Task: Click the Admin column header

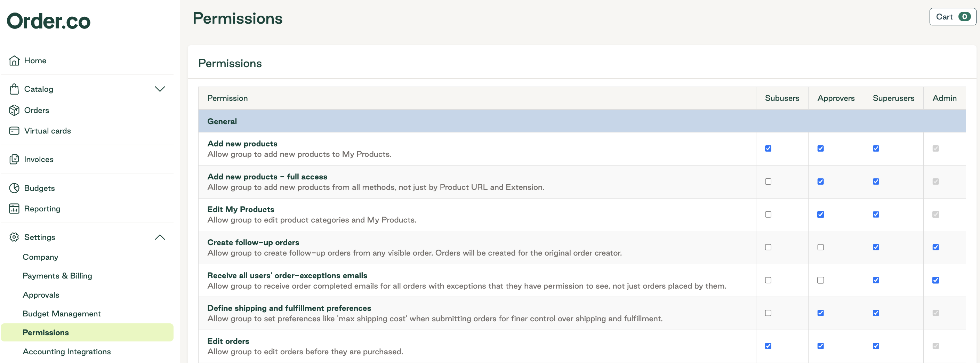Action: pos(944,98)
